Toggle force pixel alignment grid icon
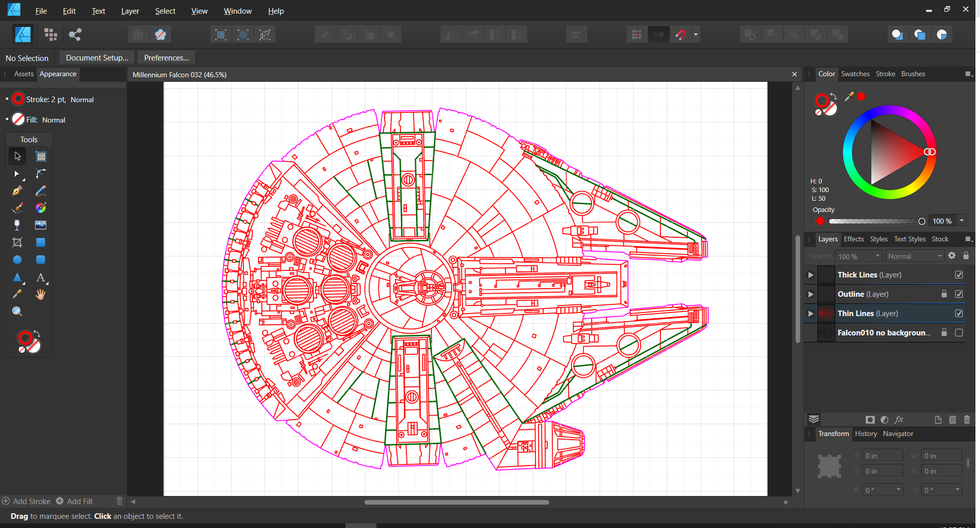This screenshot has height=528, width=980. click(637, 35)
